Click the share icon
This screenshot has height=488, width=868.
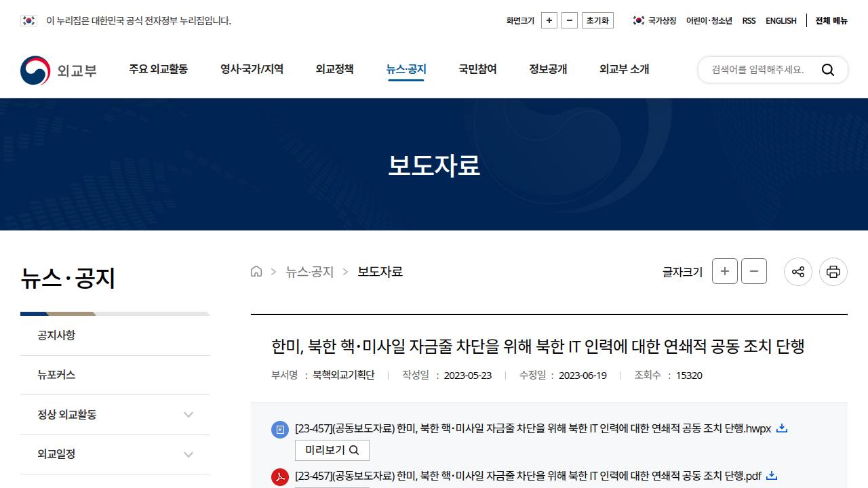pyautogui.click(x=798, y=272)
